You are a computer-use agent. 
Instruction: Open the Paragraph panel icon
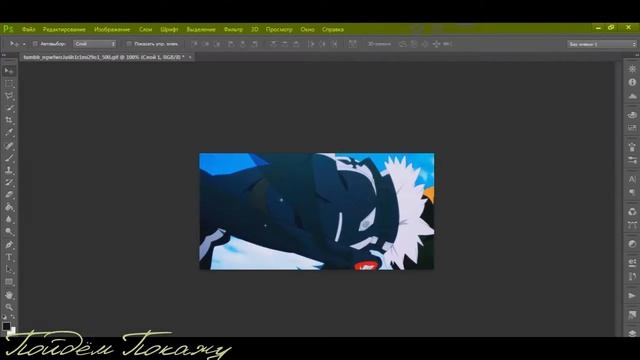(x=632, y=192)
